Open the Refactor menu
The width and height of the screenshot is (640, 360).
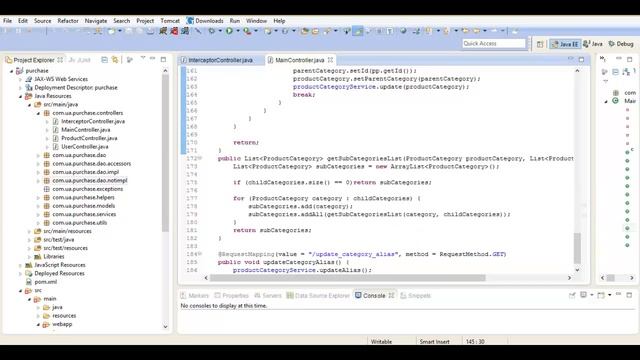(68, 21)
